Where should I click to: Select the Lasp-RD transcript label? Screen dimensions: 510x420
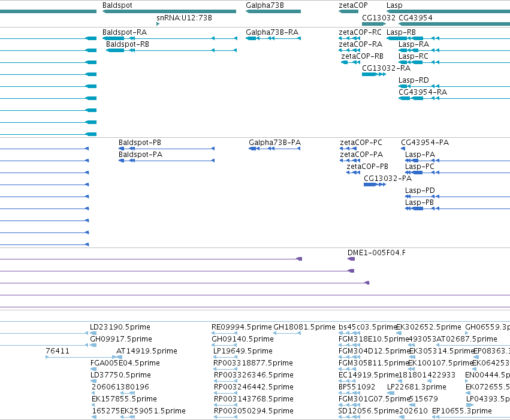pos(414,80)
